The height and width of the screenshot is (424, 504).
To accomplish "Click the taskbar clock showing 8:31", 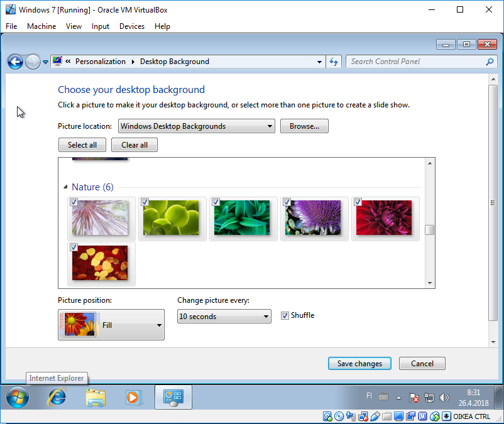I will (473, 398).
